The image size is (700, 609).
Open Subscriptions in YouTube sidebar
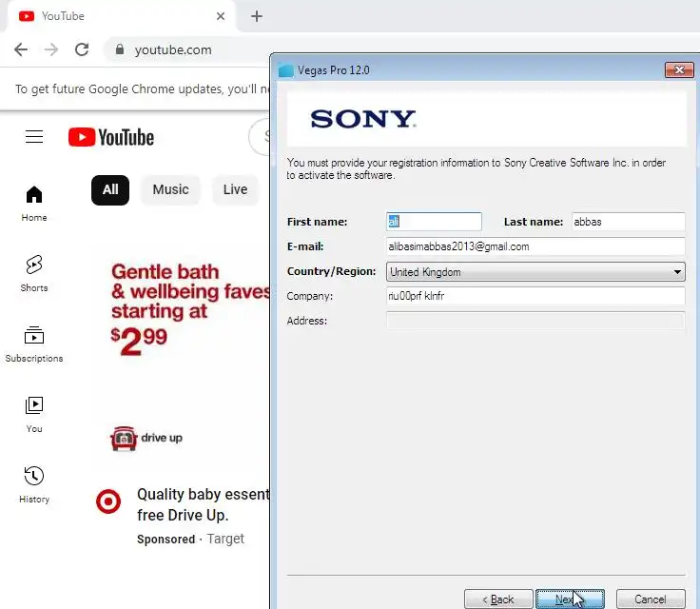[x=34, y=344]
